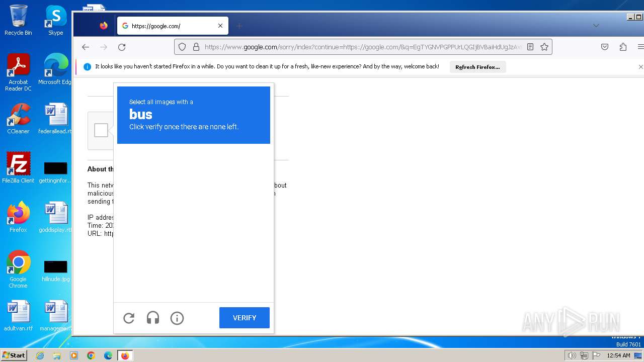Viewport: 644px width, 362px height.
Task: Open the Firefox application menu
Action: pos(640,47)
